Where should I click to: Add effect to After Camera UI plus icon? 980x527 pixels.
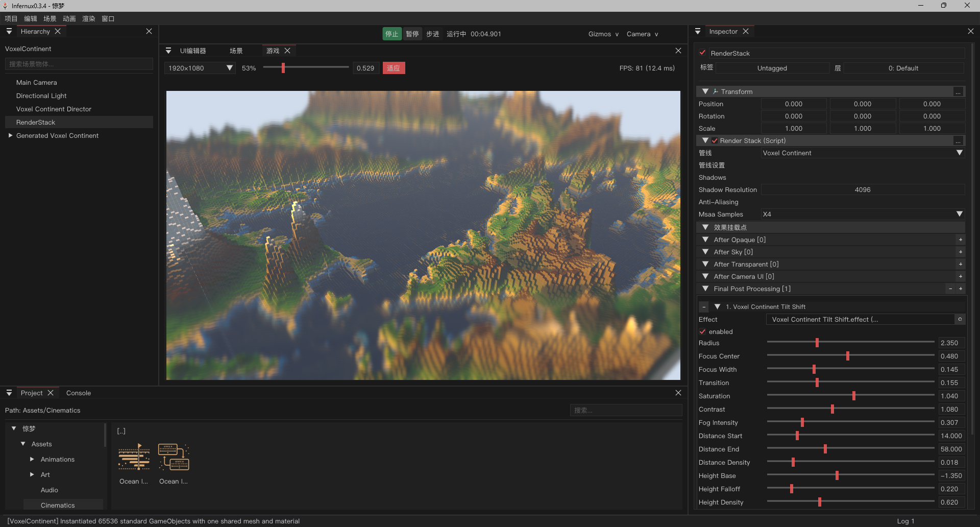tap(960, 277)
